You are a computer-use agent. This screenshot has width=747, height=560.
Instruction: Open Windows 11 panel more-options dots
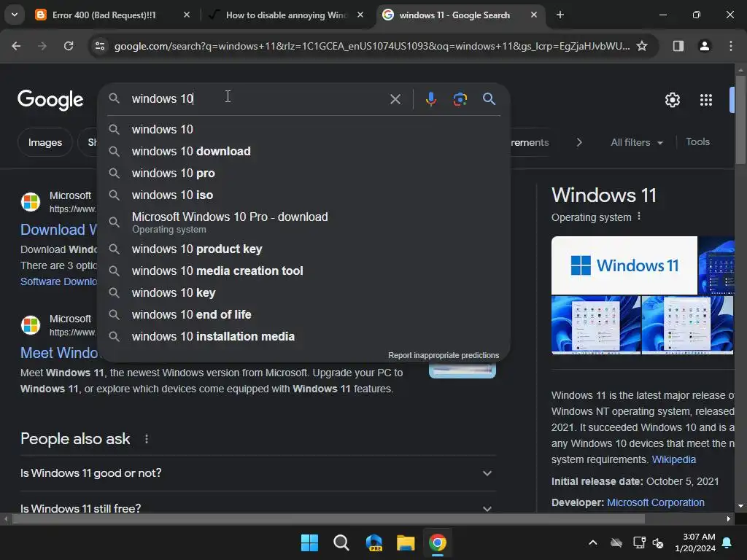coord(639,217)
